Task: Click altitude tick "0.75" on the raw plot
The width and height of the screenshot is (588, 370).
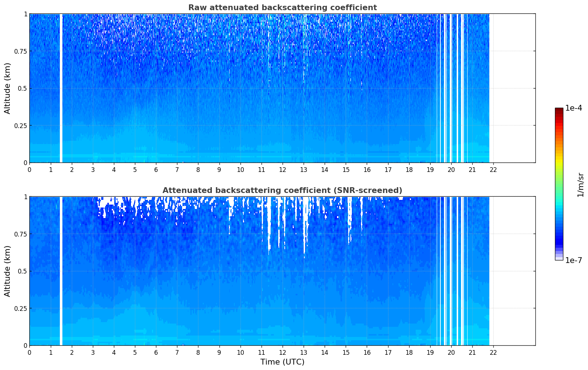Action: (x=21, y=51)
